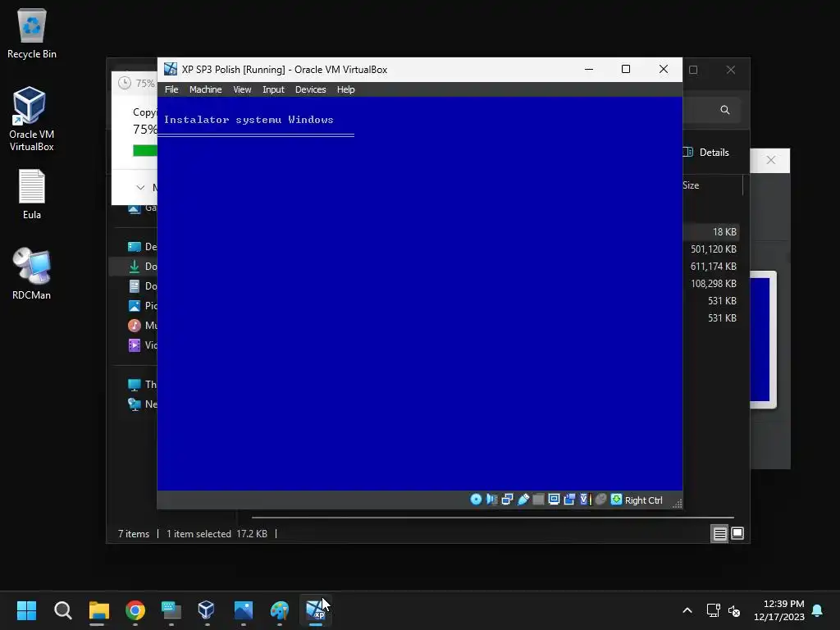Click inside the Instalator systemu Windows VM screen

pyautogui.click(x=419, y=294)
